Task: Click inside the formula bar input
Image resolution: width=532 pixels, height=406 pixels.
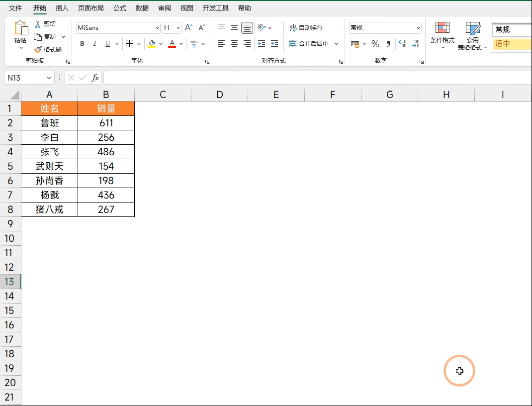Action: point(317,78)
